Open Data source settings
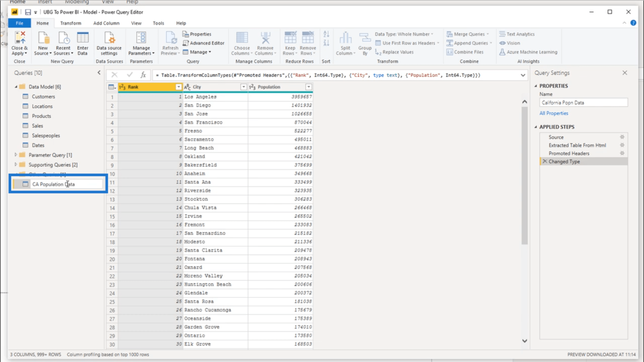Viewport: 644px width, 362px height. coord(109,44)
